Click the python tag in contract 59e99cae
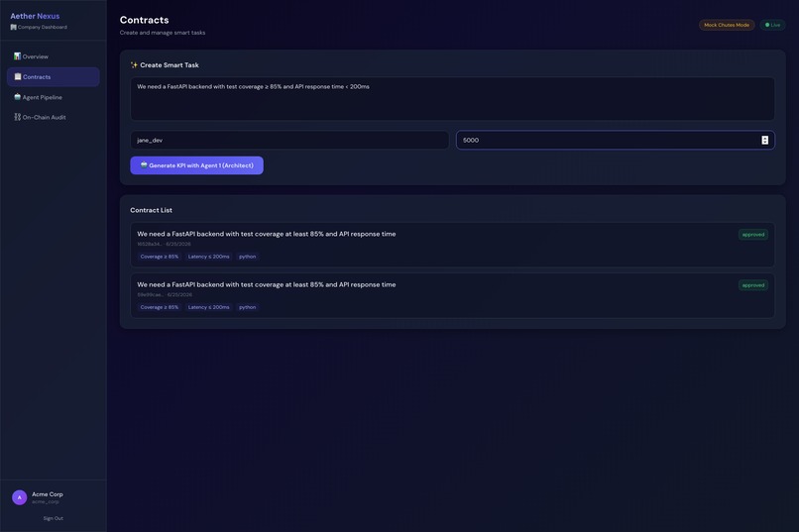Image resolution: width=799 pixels, height=532 pixels. pos(248,307)
